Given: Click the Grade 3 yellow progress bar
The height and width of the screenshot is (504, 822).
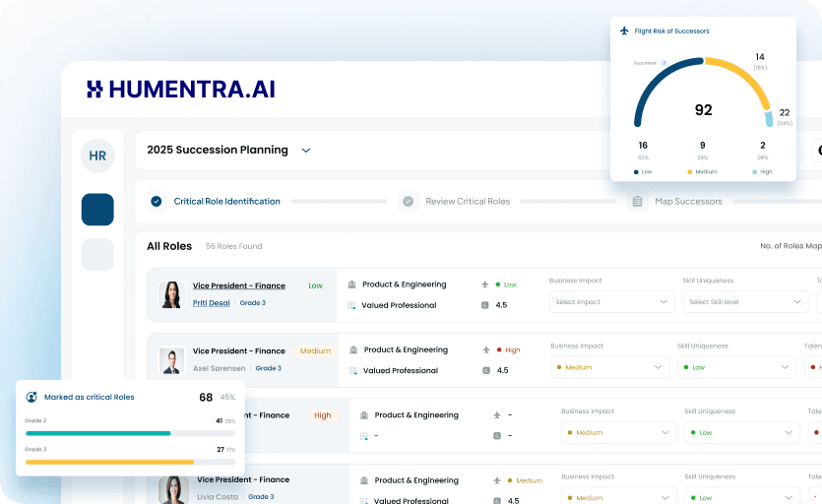Looking at the screenshot, I should pos(109,462).
